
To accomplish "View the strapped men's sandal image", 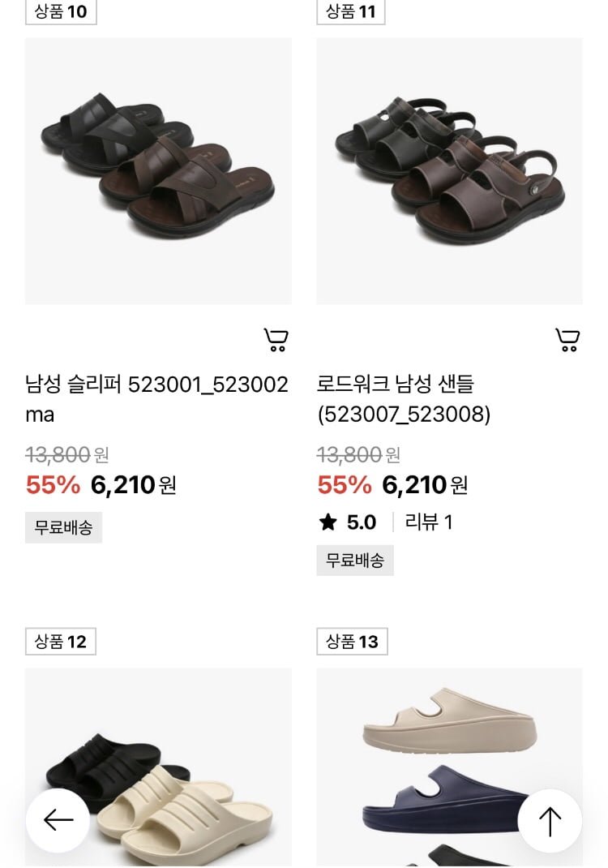I will pyautogui.click(x=449, y=171).
